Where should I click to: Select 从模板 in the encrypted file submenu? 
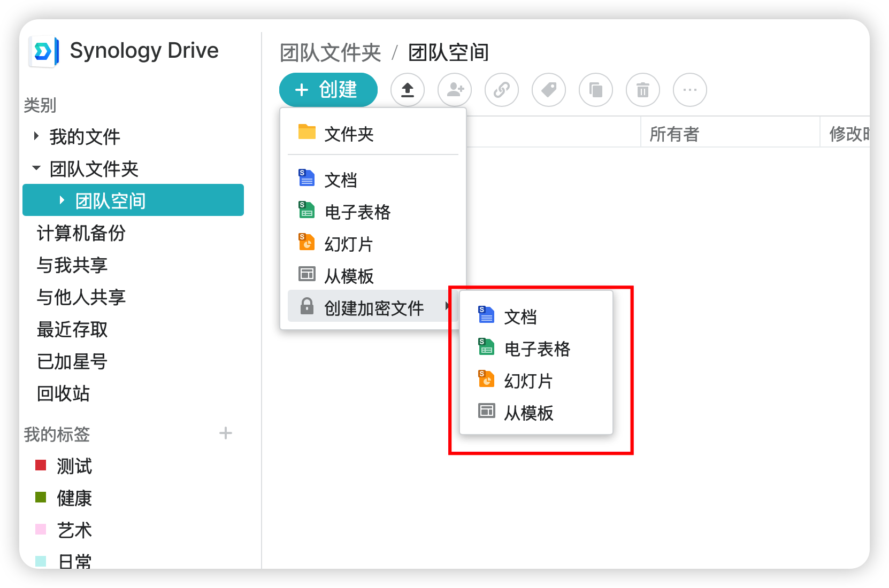coord(536,413)
